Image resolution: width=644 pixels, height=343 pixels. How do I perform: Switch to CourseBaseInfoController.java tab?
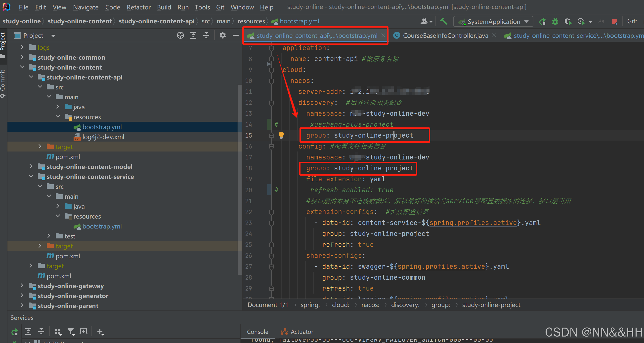click(445, 36)
